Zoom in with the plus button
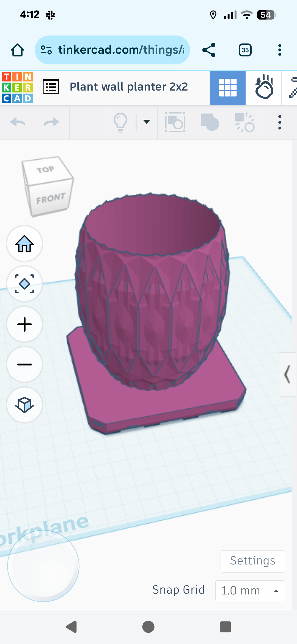 [24, 324]
